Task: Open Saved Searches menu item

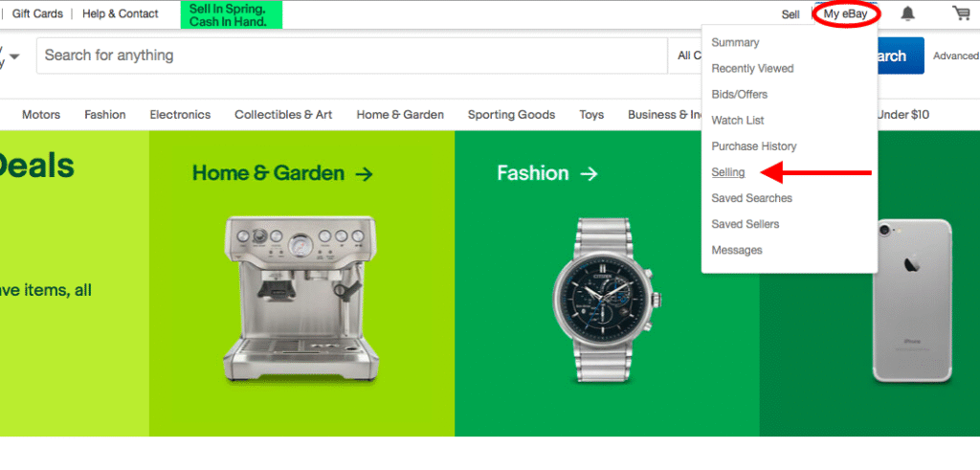Action: coord(751,198)
